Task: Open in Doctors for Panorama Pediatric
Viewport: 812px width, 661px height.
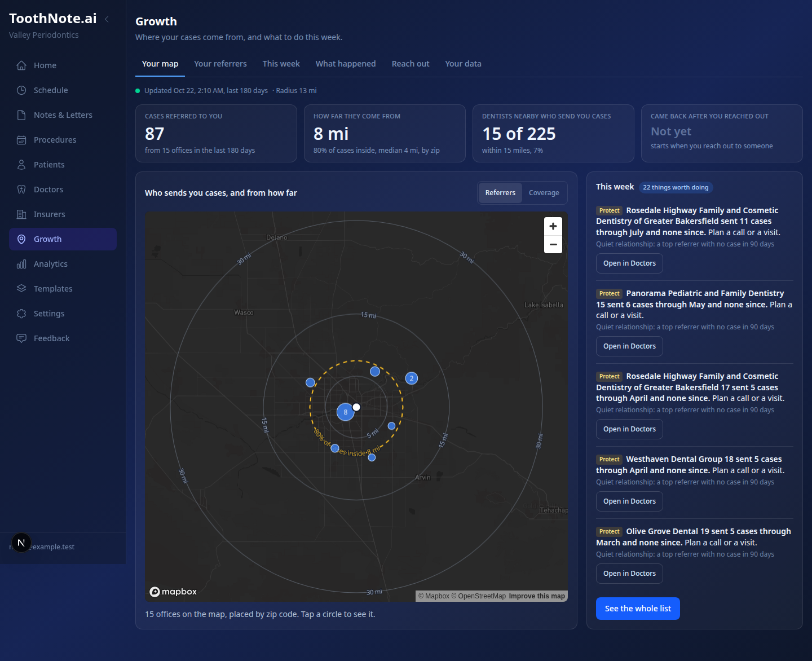Action: pos(629,346)
